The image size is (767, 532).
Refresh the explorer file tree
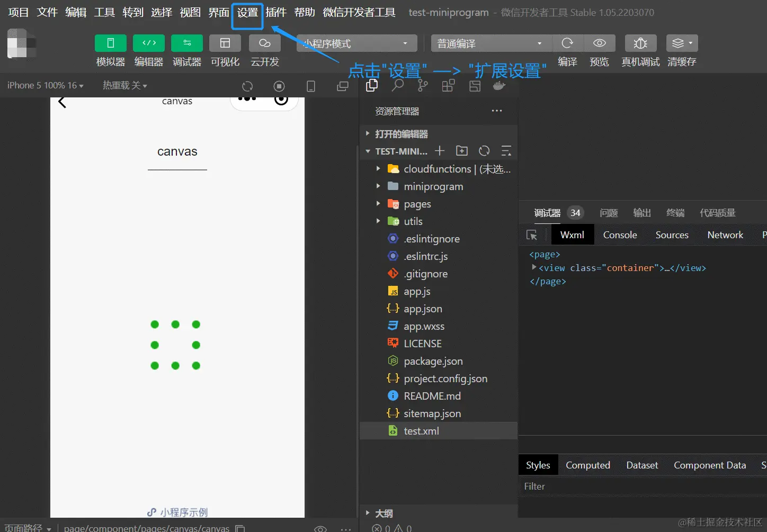pos(484,151)
